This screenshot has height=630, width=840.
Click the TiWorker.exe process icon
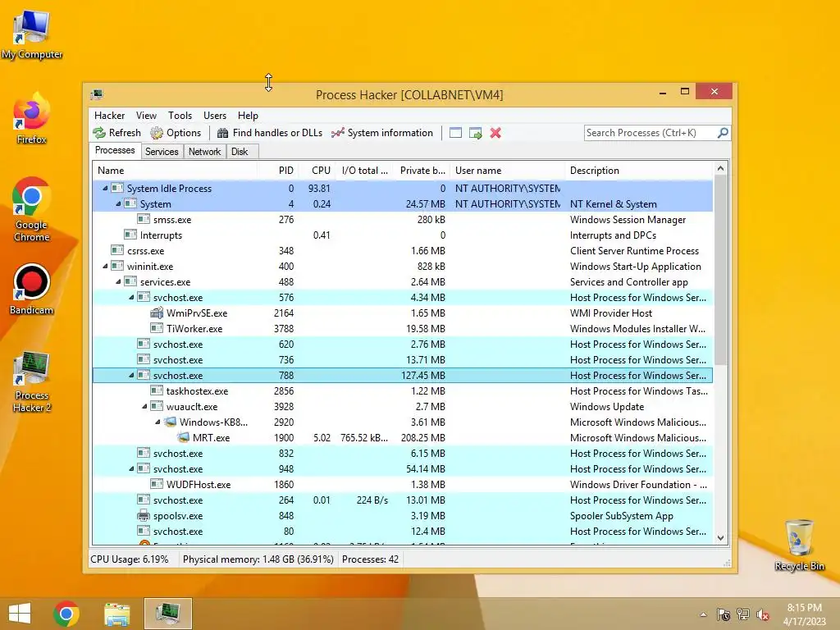(157, 328)
